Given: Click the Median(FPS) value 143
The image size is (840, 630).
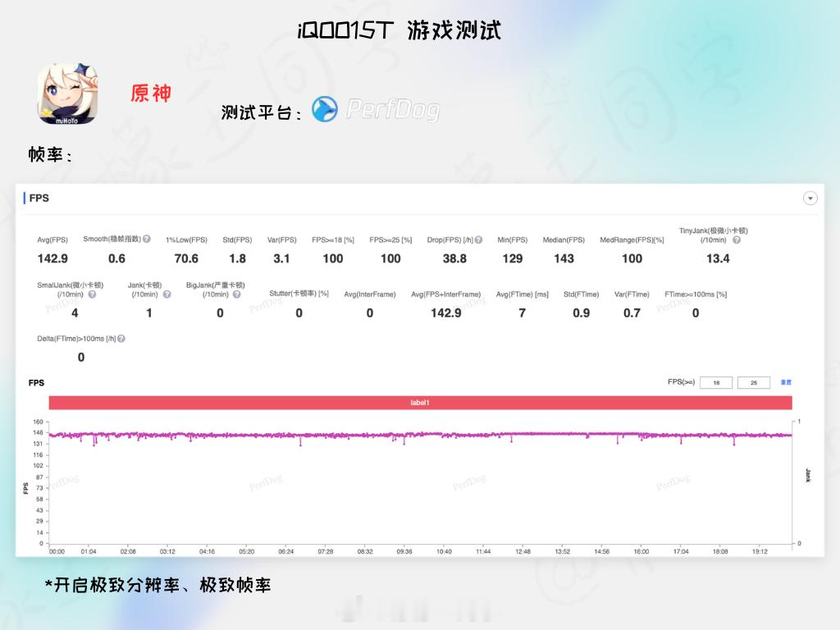Looking at the screenshot, I should point(564,258).
